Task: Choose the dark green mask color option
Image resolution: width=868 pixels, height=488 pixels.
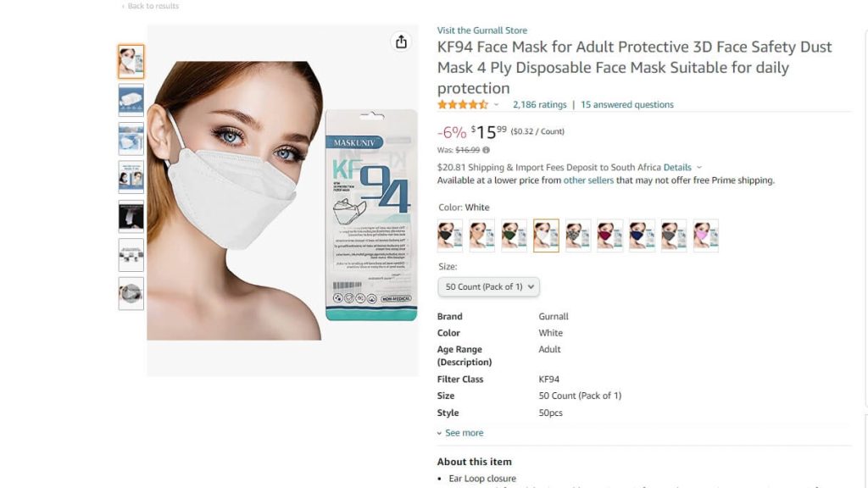Action: click(515, 236)
